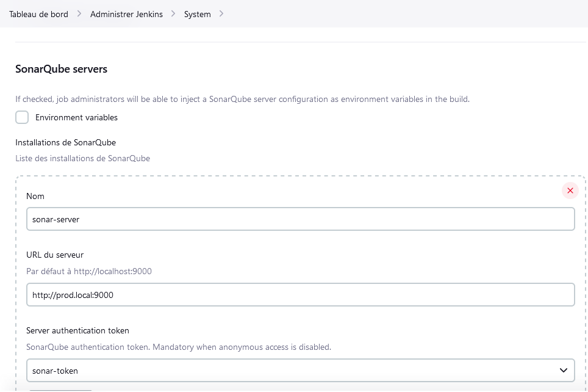
Task: Click the Installations de SonarQube label
Action: 66,143
